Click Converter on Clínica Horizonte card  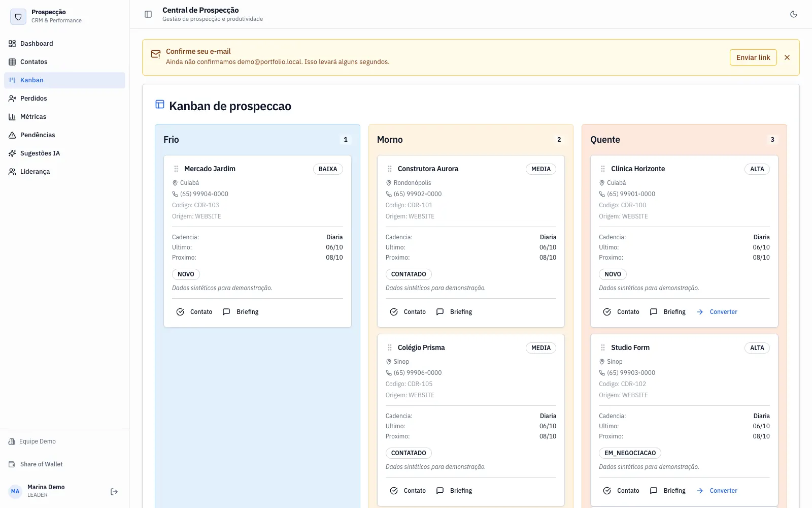717,312
